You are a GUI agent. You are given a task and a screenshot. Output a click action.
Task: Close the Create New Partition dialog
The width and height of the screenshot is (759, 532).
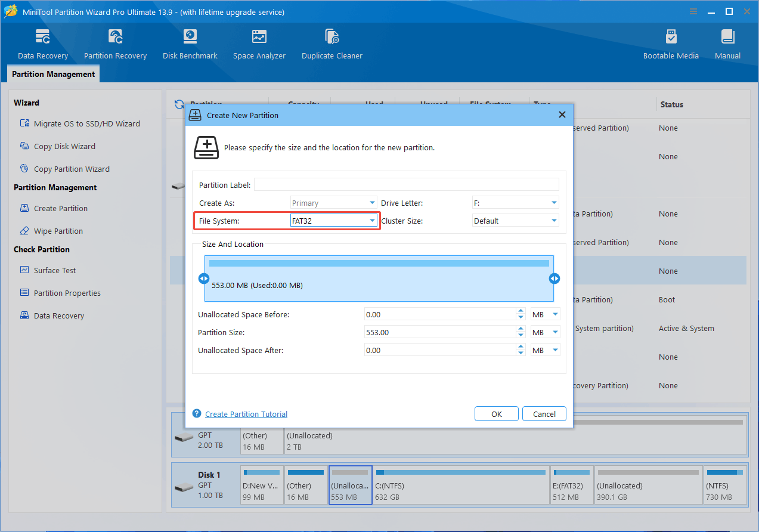(x=562, y=115)
